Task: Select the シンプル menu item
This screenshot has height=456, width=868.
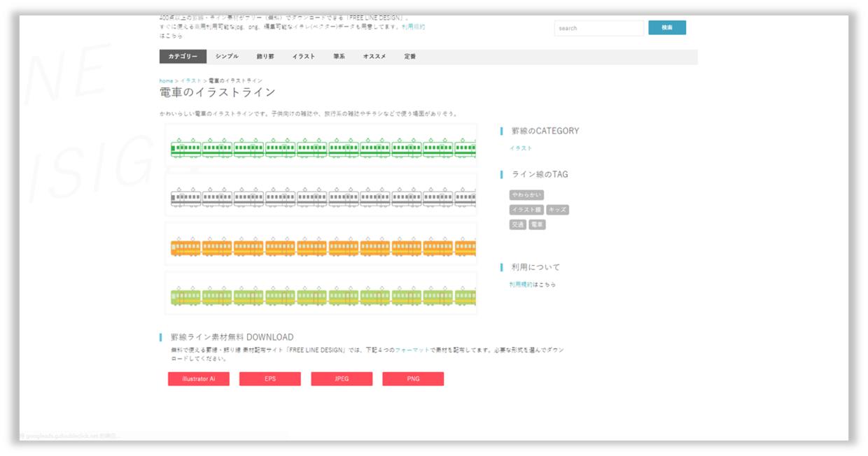Action: 227,57
